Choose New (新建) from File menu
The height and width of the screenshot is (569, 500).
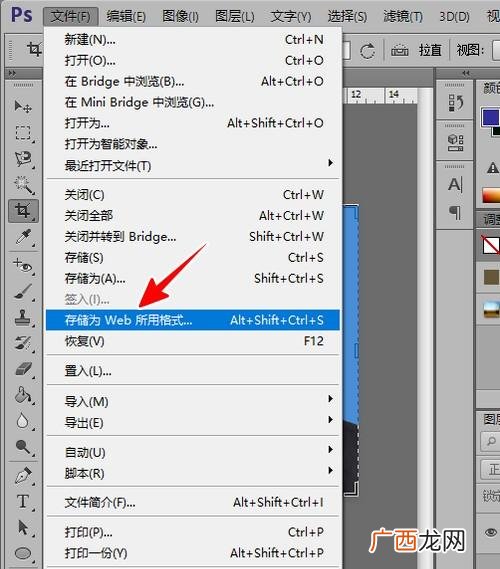pos(193,40)
